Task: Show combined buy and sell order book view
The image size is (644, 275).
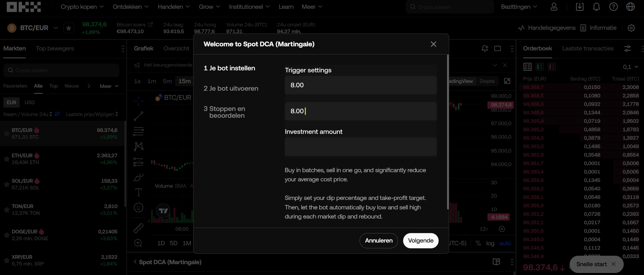Action: click(x=527, y=67)
